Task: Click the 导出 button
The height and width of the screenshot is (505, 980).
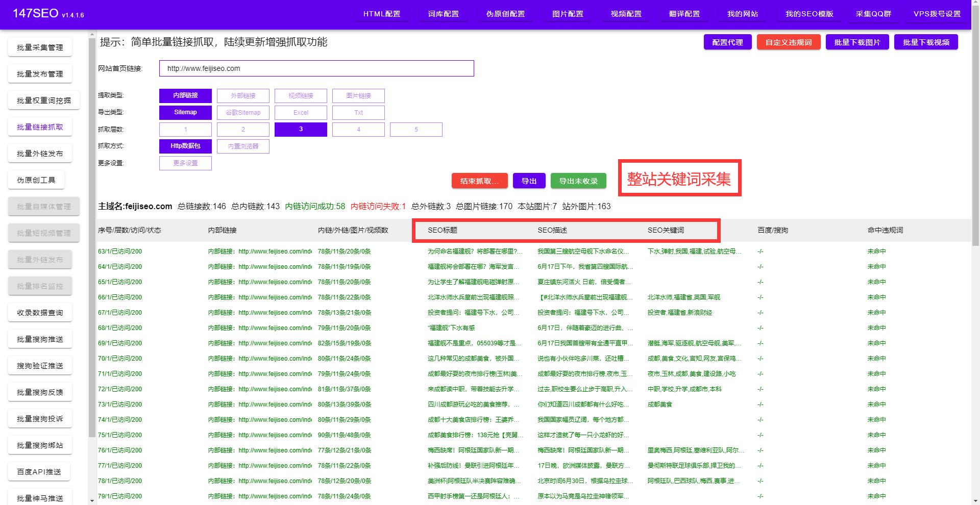Action: [x=529, y=181]
